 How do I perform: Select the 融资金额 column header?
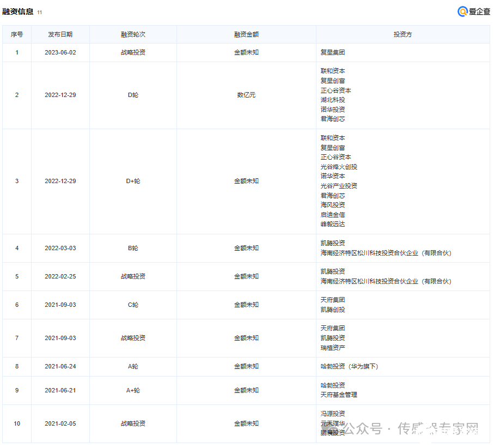(246, 34)
